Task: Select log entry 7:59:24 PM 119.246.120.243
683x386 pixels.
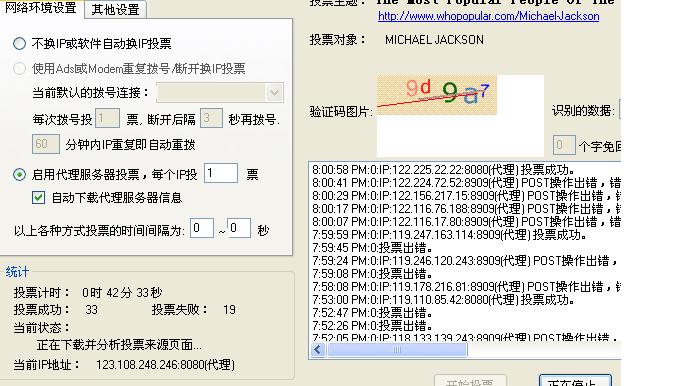Action: [x=466, y=261]
